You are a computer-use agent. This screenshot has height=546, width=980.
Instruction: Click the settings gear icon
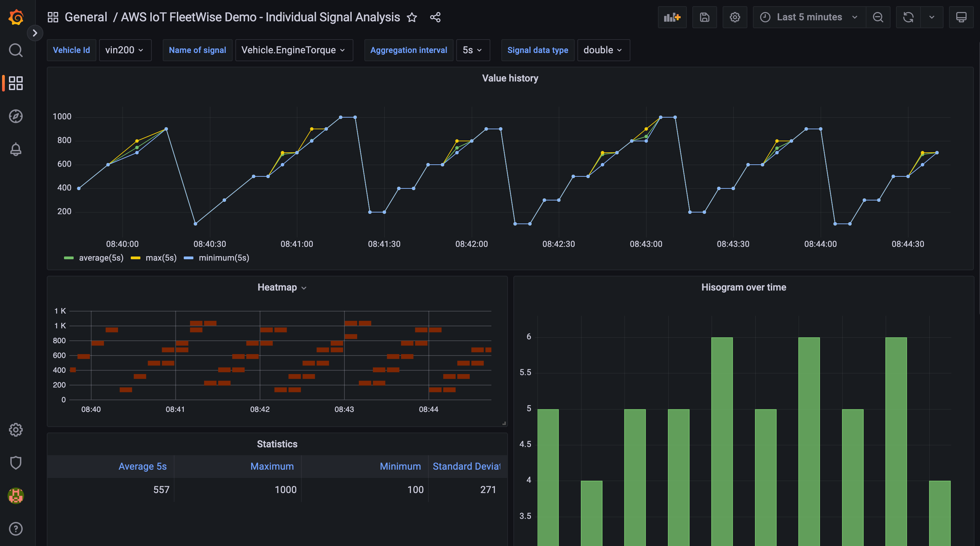(735, 16)
